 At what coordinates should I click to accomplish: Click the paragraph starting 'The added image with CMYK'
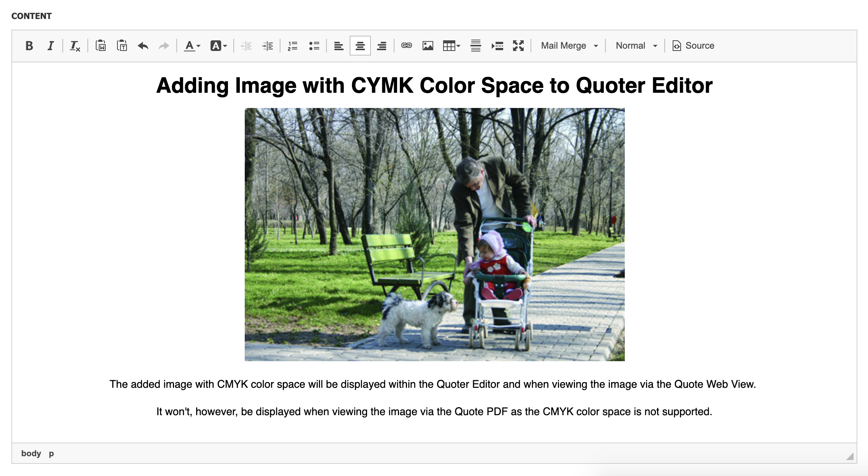click(x=433, y=384)
